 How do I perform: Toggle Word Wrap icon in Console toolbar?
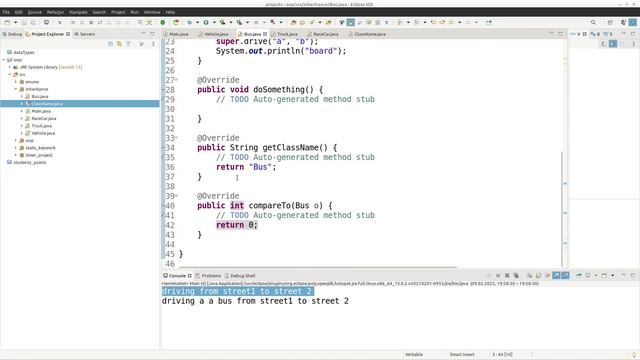pos(548,276)
